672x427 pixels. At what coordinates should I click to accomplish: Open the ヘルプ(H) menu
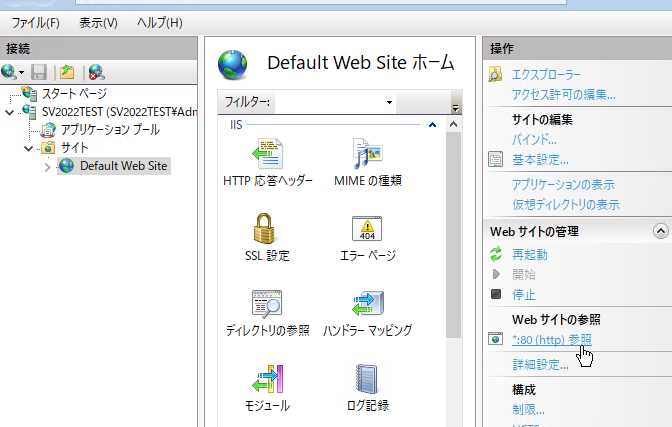(x=160, y=23)
